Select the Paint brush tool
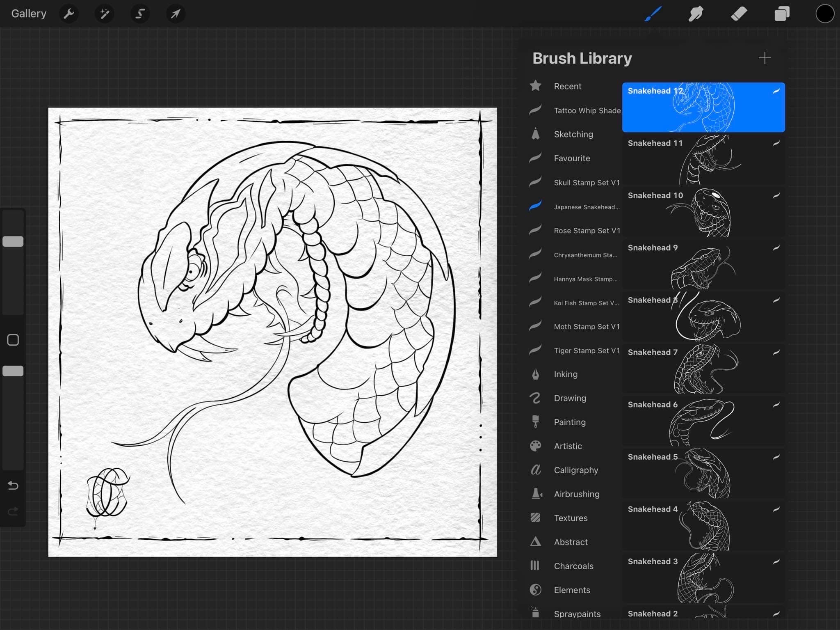 pos(653,14)
